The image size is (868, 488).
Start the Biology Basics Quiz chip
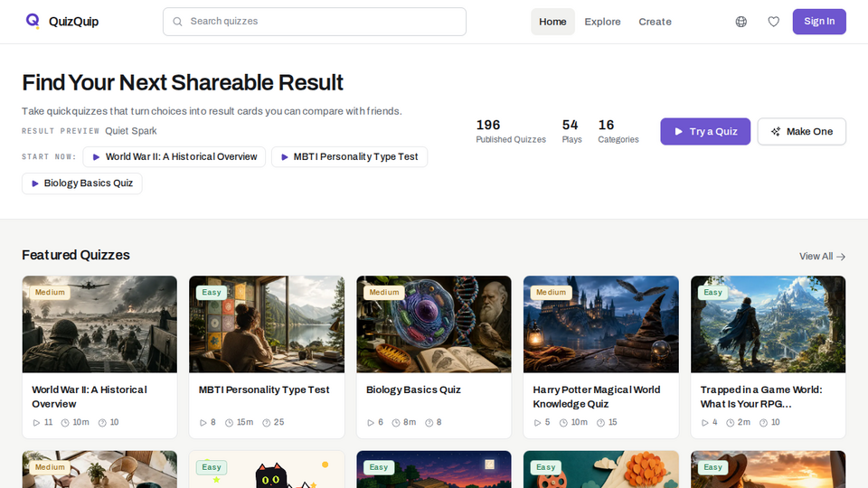(x=82, y=183)
